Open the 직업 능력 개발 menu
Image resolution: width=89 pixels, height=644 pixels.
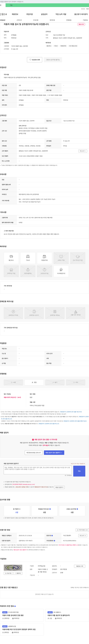[61, 14]
